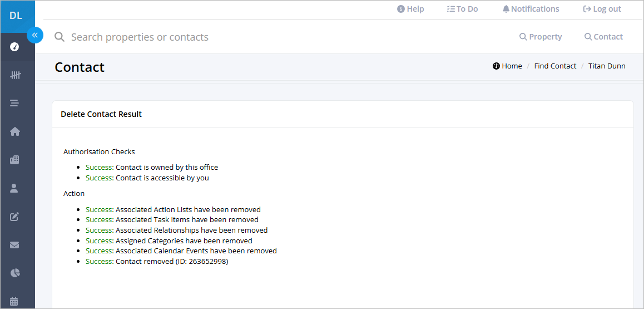Open the dashboard gauge icon in sidebar
644x309 pixels.
click(x=15, y=47)
